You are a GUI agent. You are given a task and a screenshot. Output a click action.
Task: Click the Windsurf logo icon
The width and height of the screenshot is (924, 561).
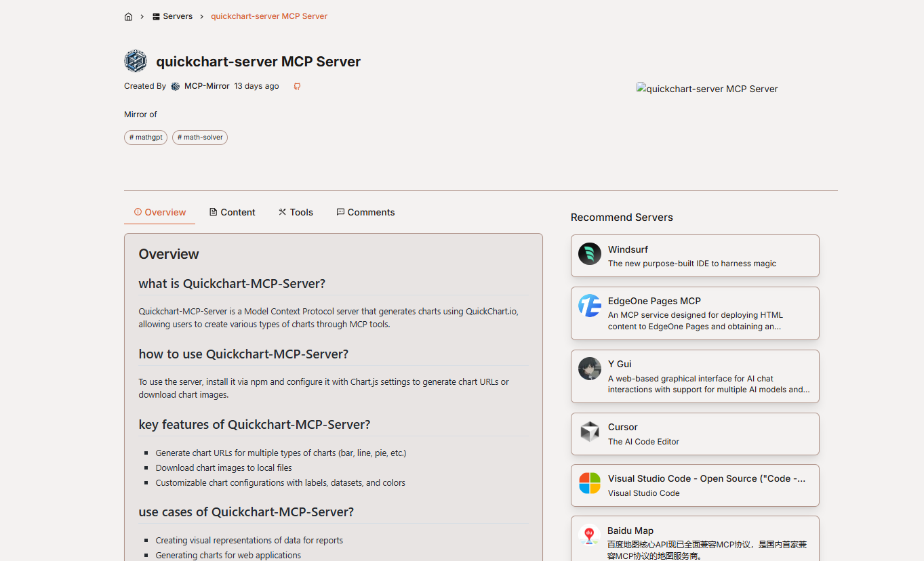coord(590,254)
